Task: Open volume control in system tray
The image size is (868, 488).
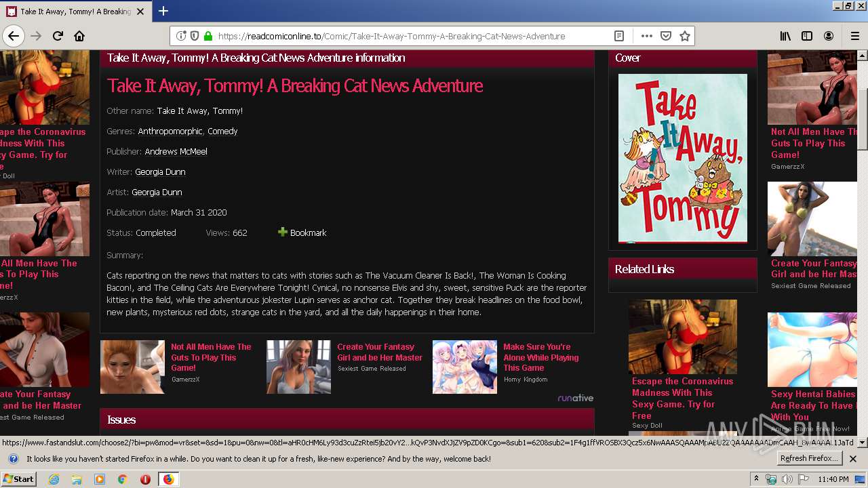Action: click(787, 479)
